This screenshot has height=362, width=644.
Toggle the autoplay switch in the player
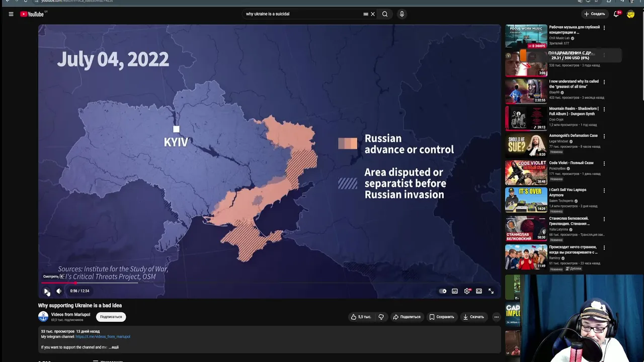pyautogui.click(x=443, y=291)
